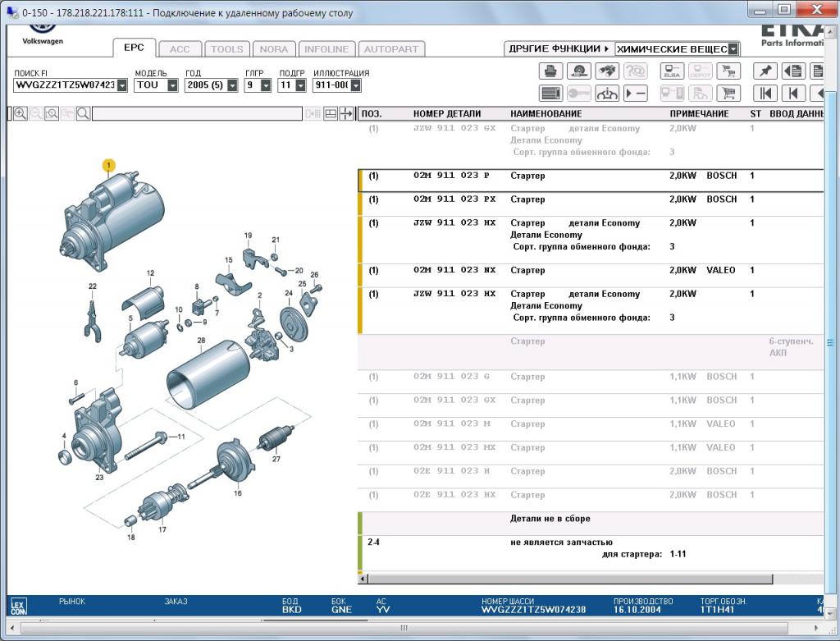Click the ПРИМЕЧАНИЕ column header
840x641 pixels.
699,113
